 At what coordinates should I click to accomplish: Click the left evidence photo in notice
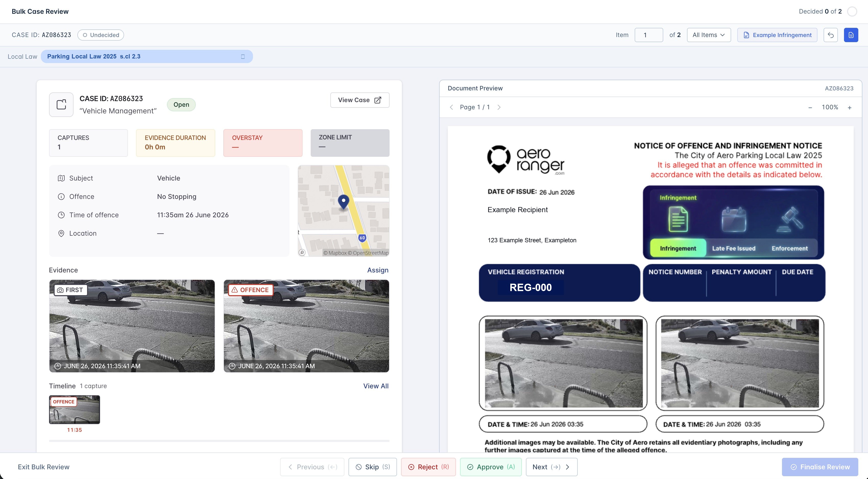(563, 363)
